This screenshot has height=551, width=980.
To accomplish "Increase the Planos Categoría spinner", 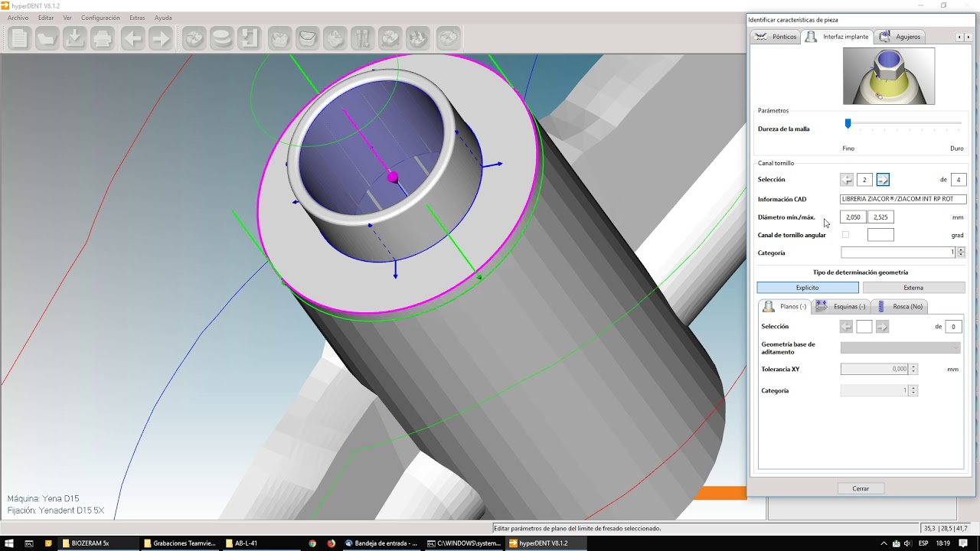I will tap(913, 388).
